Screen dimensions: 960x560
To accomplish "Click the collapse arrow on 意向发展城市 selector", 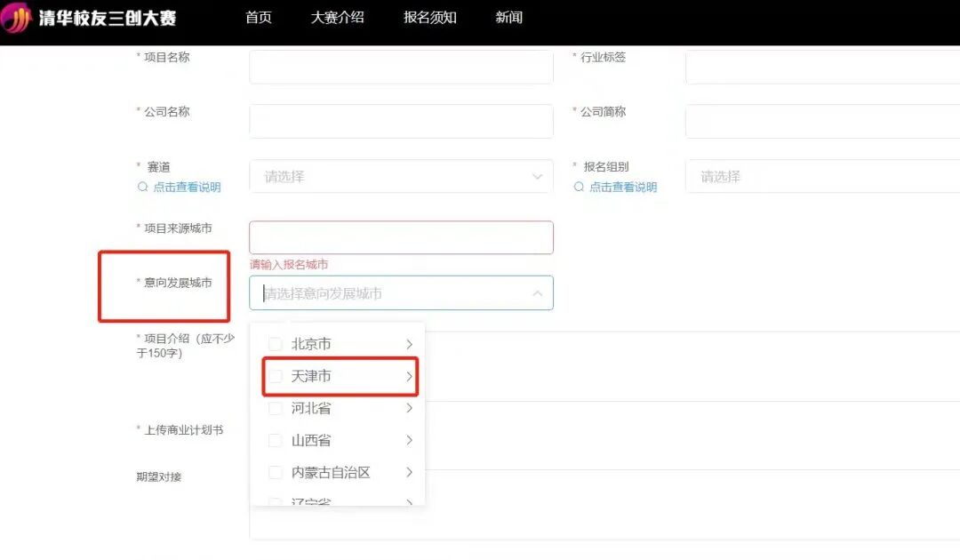I will (x=537, y=293).
